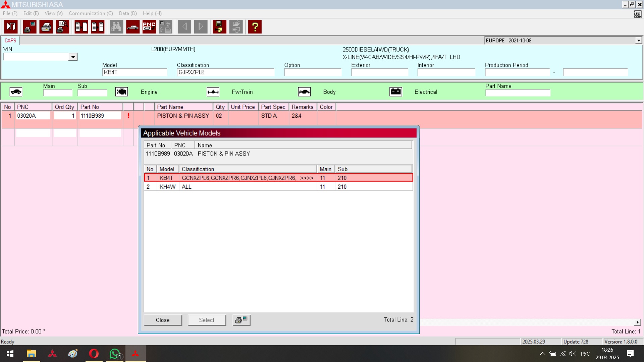Image resolution: width=644 pixels, height=362 pixels.
Task: Click the red car vehicle icon
Action: 133,27
